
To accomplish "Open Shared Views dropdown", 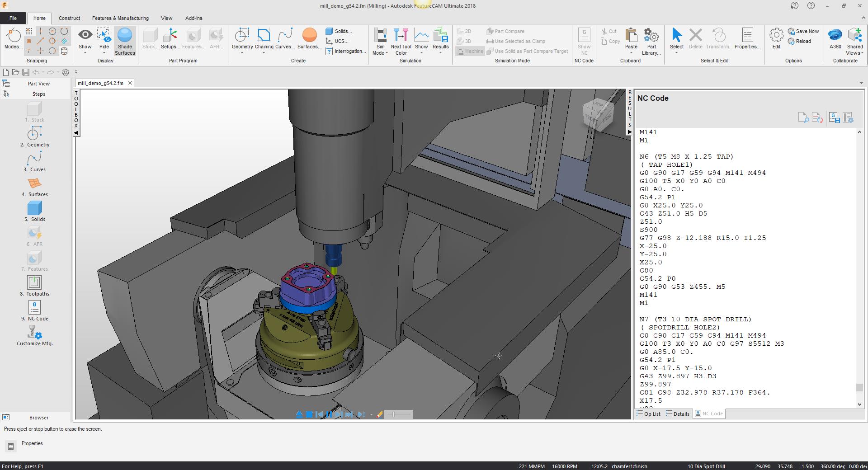I will click(x=855, y=42).
